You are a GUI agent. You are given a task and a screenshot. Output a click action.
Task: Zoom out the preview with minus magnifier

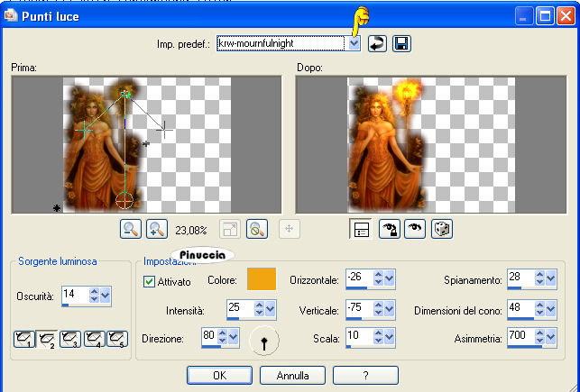point(131,229)
